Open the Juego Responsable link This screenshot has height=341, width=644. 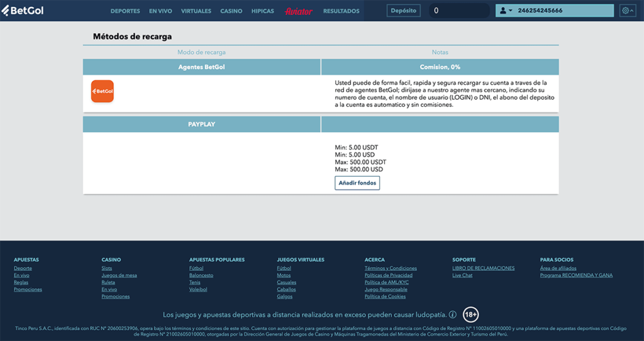[x=386, y=290]
